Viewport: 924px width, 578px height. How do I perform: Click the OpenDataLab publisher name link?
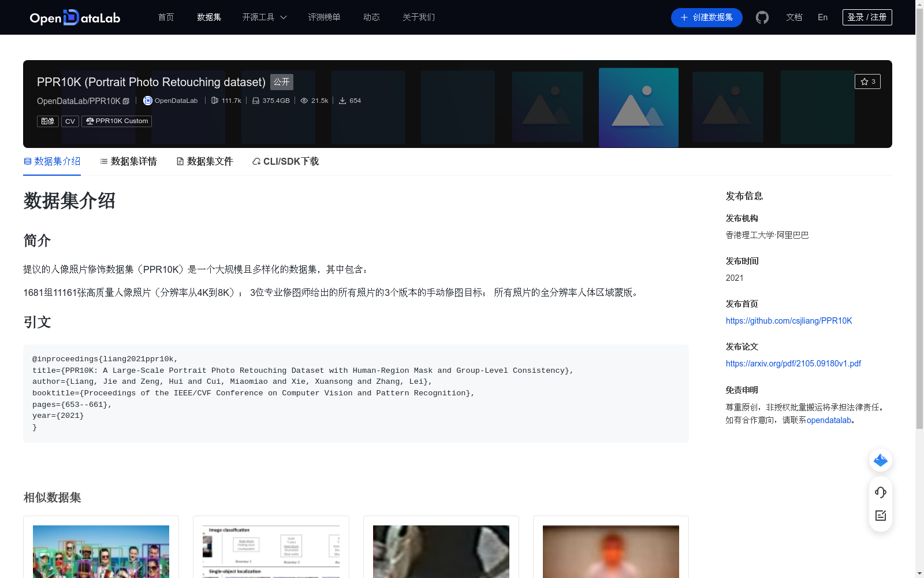[x=176, y=101]
